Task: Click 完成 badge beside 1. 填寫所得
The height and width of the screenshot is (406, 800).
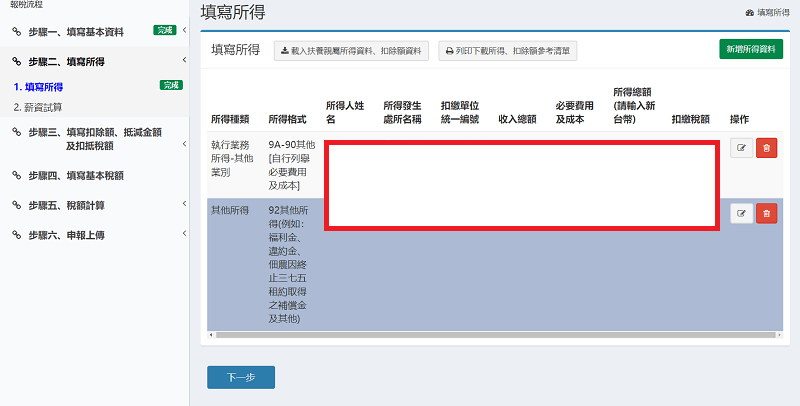Action: pos(171,85)
